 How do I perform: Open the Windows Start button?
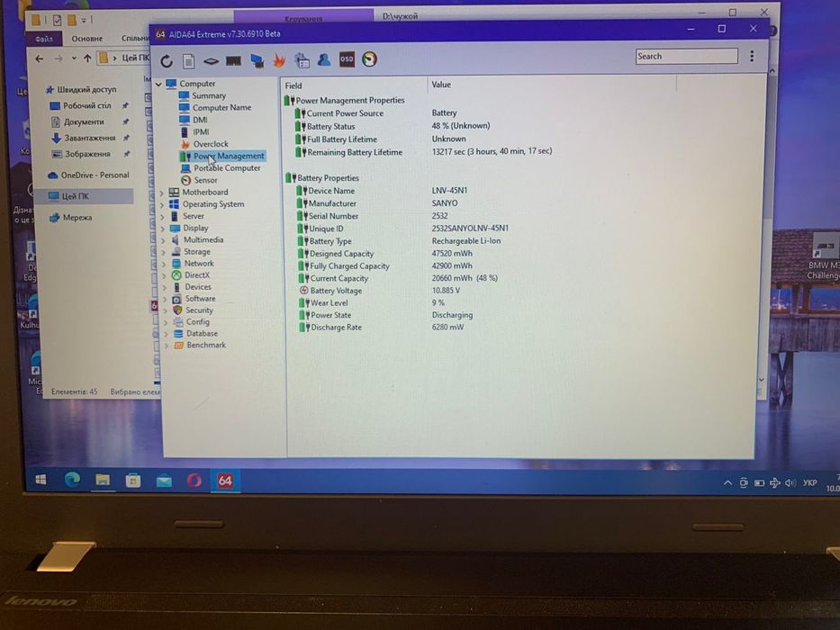(41, 480)
